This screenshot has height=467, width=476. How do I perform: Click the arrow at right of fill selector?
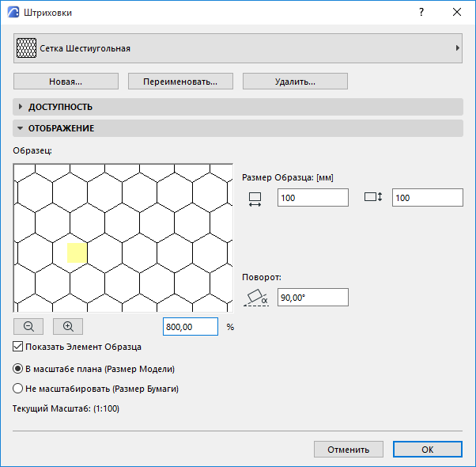457,48
